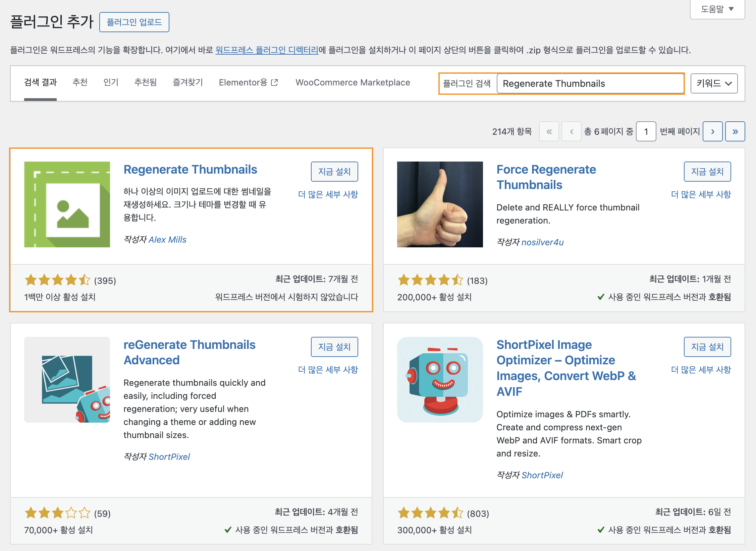Click the Force Regenerate Thumbnails thumbs-up image
This screenshot has height=551, width=756.
coord(440,204)
